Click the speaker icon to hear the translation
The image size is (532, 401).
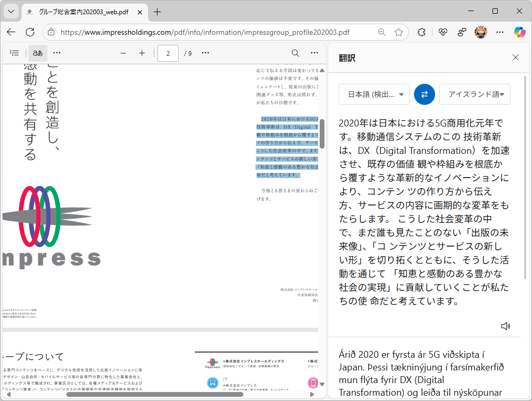click(505, 326)
